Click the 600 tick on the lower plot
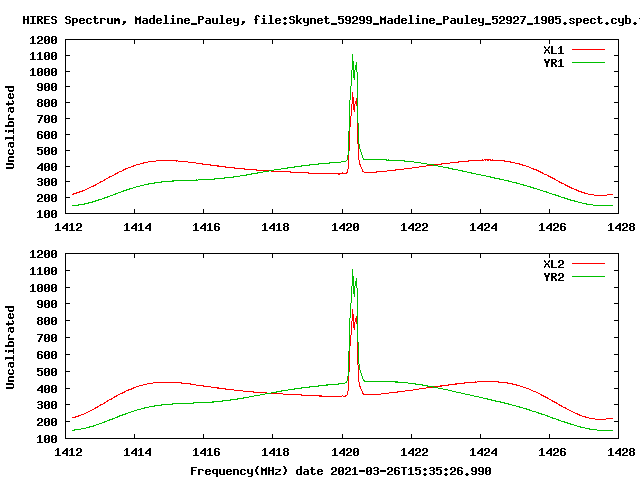640x480 pixels. (x=47, y=356)
